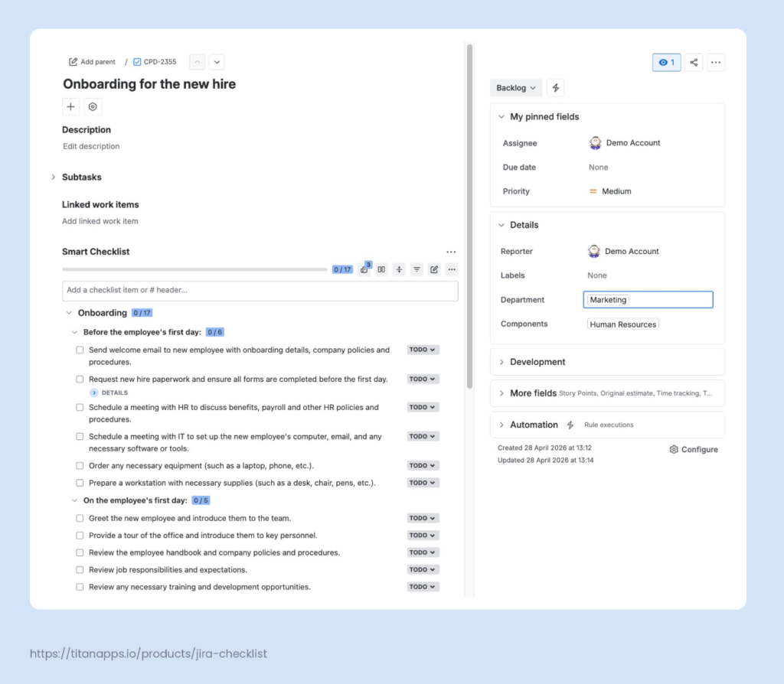The height and width of the screenshot is (684, 784).
Task: Toggle the watch eye icon button
Action: 667,63
